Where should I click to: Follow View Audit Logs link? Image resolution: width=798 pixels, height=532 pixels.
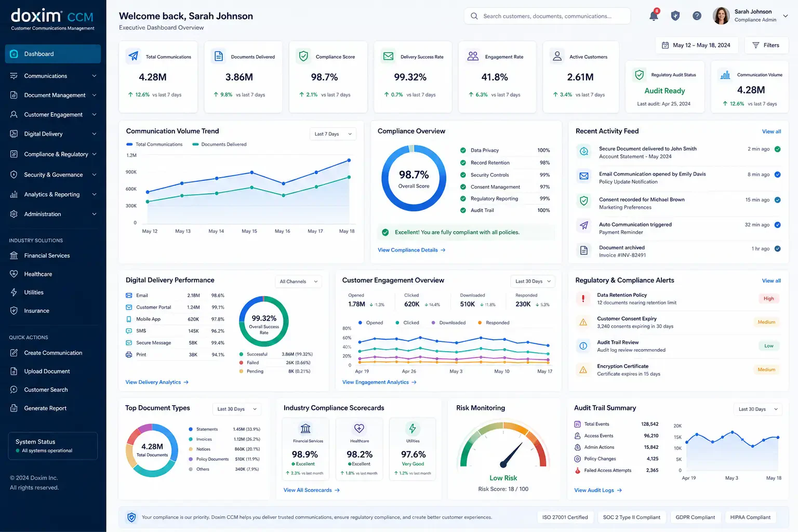click(x=598, y=490)
